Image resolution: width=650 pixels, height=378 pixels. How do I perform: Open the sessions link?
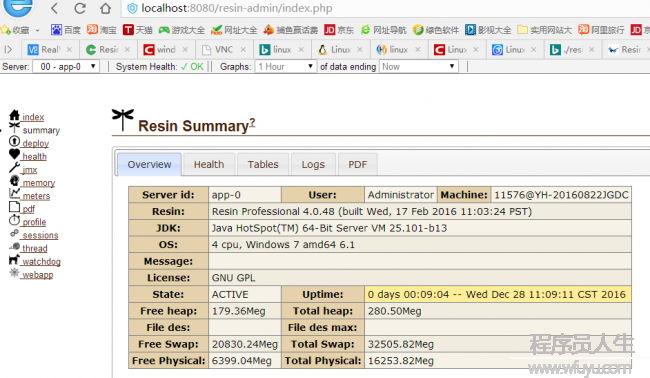pos(40,235)
